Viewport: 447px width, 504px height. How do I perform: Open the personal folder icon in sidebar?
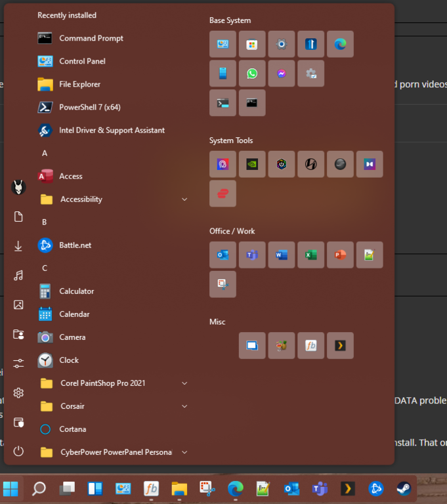point(18,334)
